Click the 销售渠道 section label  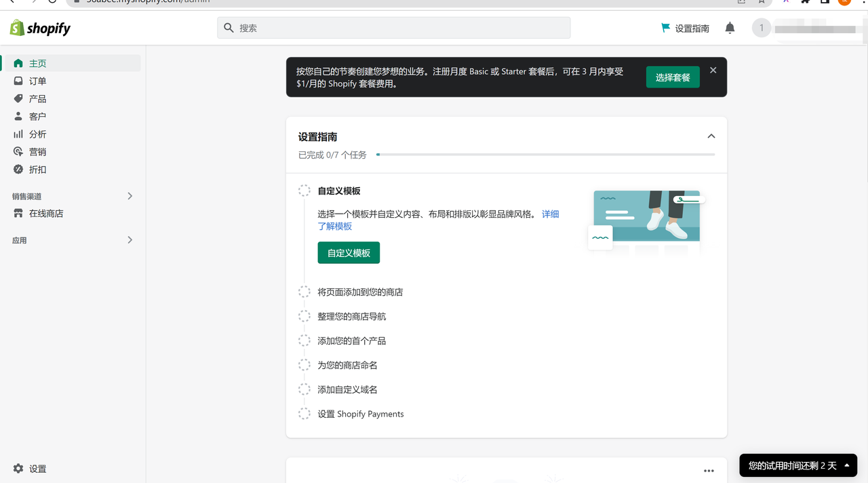[26, 196]
